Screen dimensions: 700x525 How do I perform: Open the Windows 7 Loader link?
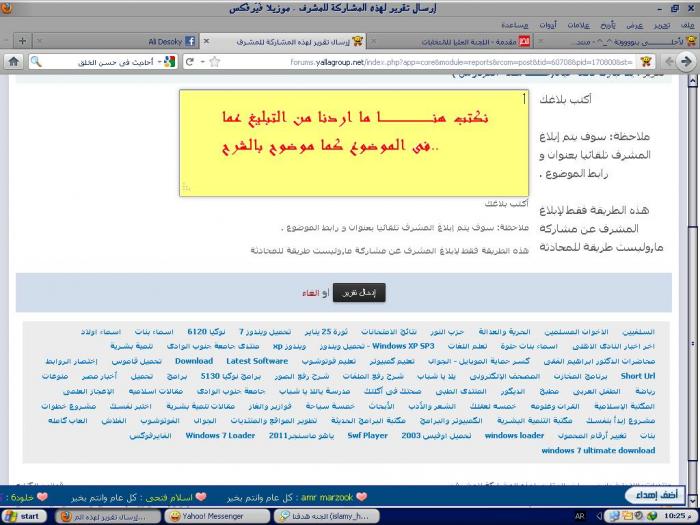pyautogui.click(x=220, y=436)
